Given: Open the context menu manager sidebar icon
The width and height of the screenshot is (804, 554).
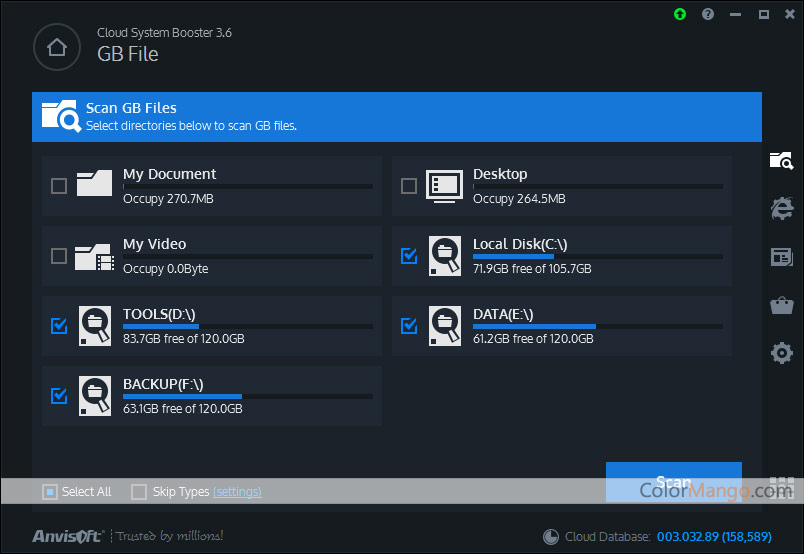Looking at the screenshot, I should tap(781, 257).
